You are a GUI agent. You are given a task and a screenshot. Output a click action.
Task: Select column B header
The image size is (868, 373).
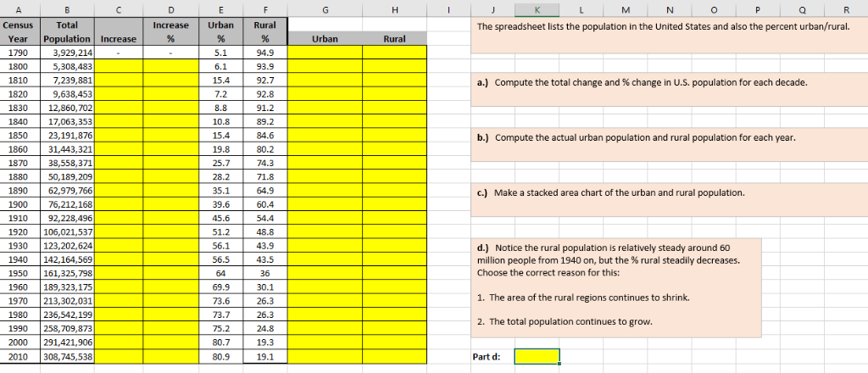pyautogui.click(x=68, y=8)
